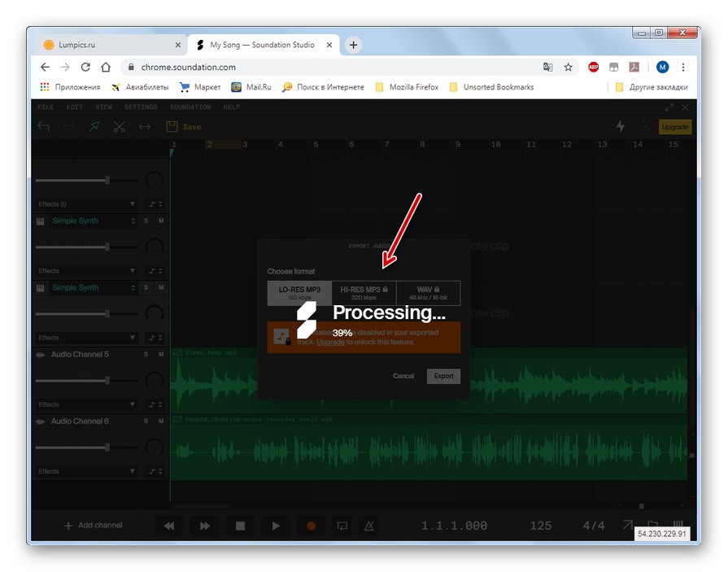Click the browser back arrow
The height and width of the screenshot is (572, 728).
click(x=45, y=68)
